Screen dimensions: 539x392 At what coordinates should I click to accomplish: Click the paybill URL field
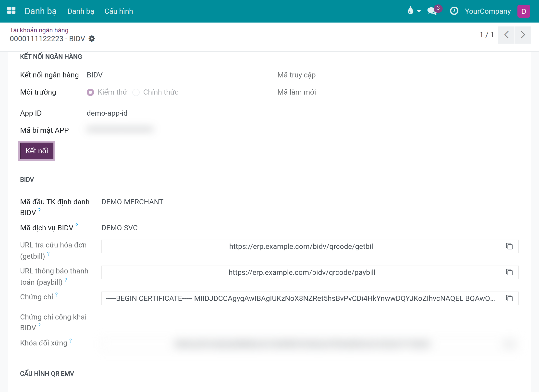pyautogui.click(x=310, y=272)
